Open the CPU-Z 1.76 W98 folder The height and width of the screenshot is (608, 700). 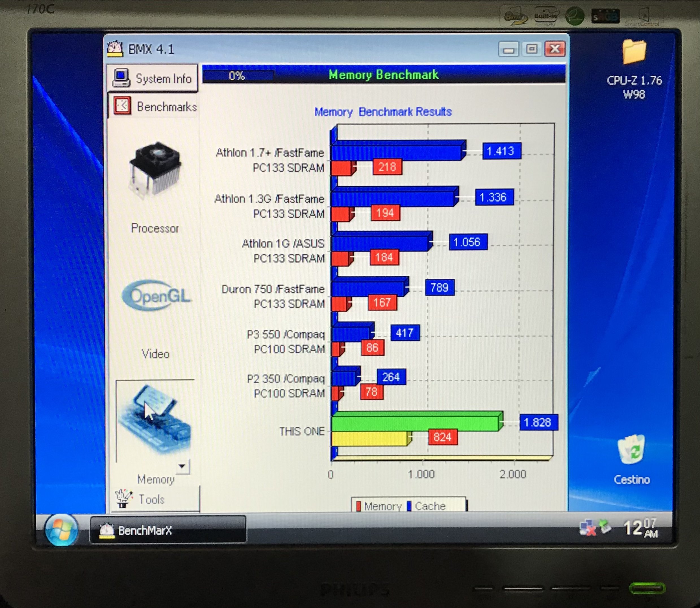(x=634, y=52)
